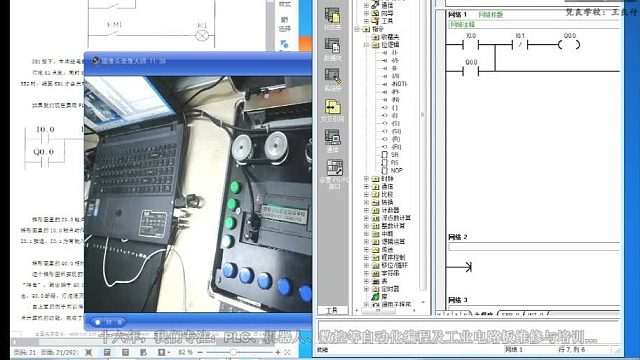The width and height of the screenshot is (640, 360).
Task: Open the Data Block view icon
Action: pyautogui.click(x=333, y=46)
